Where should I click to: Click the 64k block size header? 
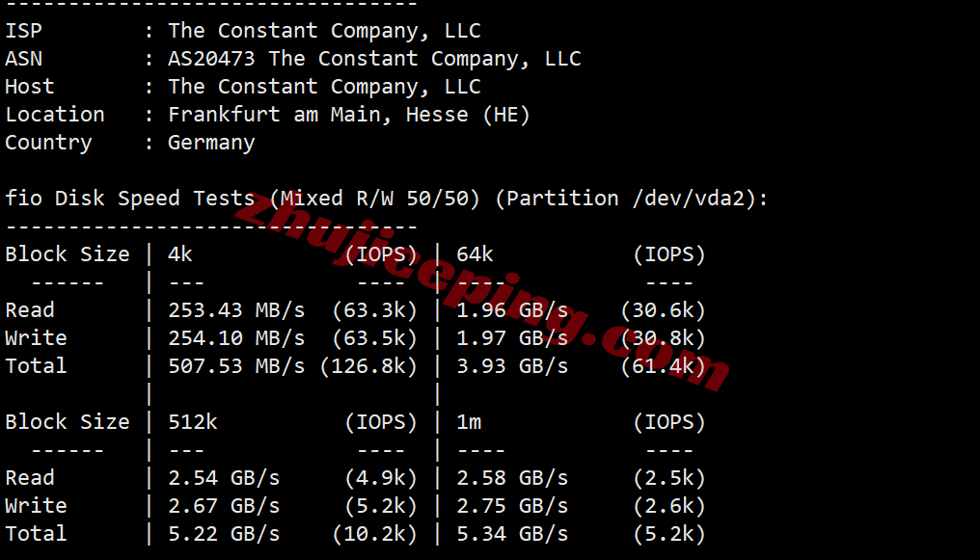point(475,254)
